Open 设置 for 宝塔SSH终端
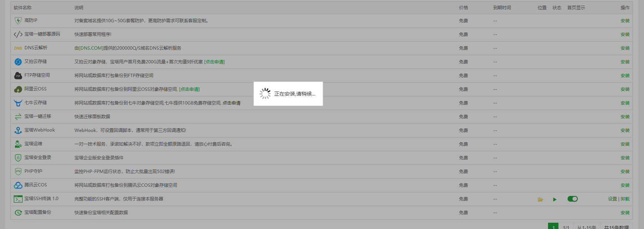The height and width of the screenshot is (229, 644). 612,199
